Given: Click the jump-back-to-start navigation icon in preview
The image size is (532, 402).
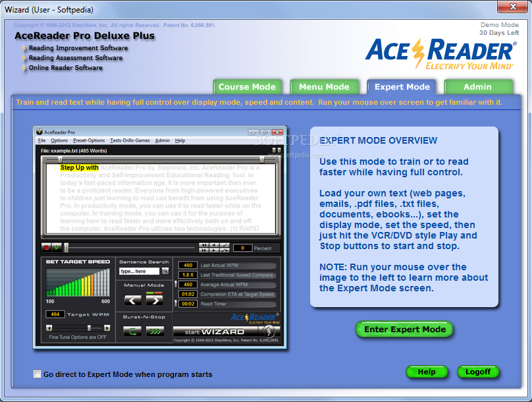Looking at the screenshot, I should (x=203, y=244).
